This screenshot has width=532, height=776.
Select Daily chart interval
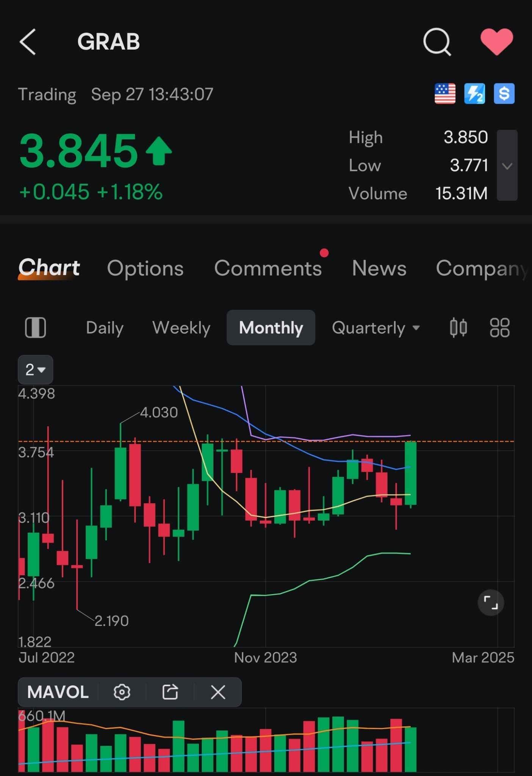pyautogui.click(x=105, y=328)
